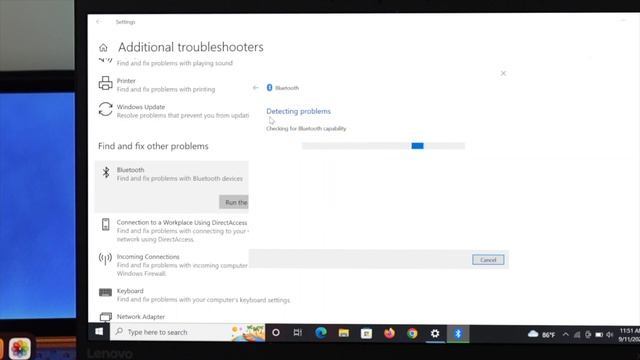Screen dimensions: 640x360
Task: Click the Incoming Connections antenna icon
Action: [105, 258]
